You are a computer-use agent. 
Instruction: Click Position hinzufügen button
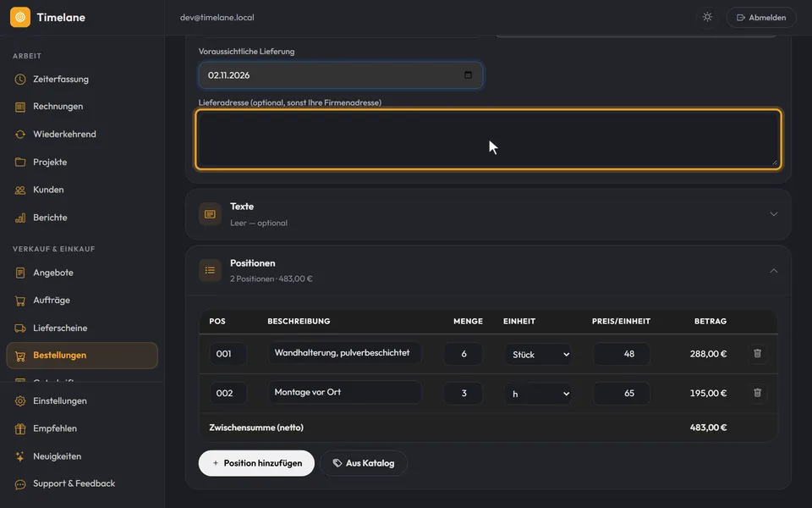coord(256,463)
